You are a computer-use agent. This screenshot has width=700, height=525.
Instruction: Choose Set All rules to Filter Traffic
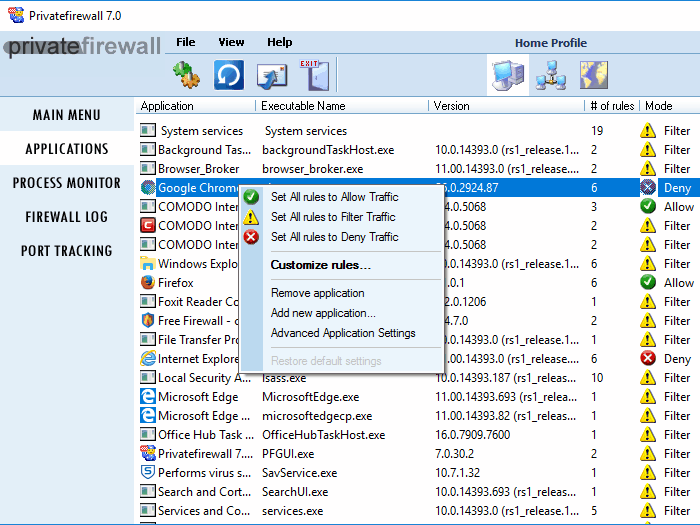(333, 217)
